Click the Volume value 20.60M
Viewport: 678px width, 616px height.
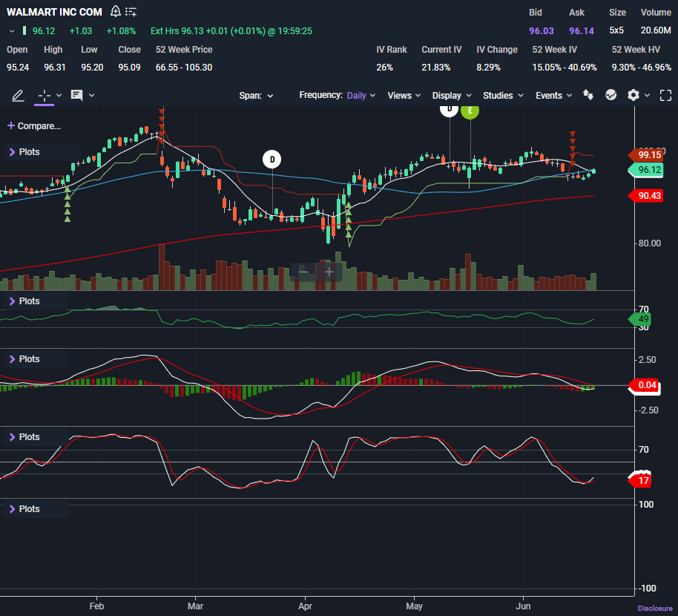(656, 30)
